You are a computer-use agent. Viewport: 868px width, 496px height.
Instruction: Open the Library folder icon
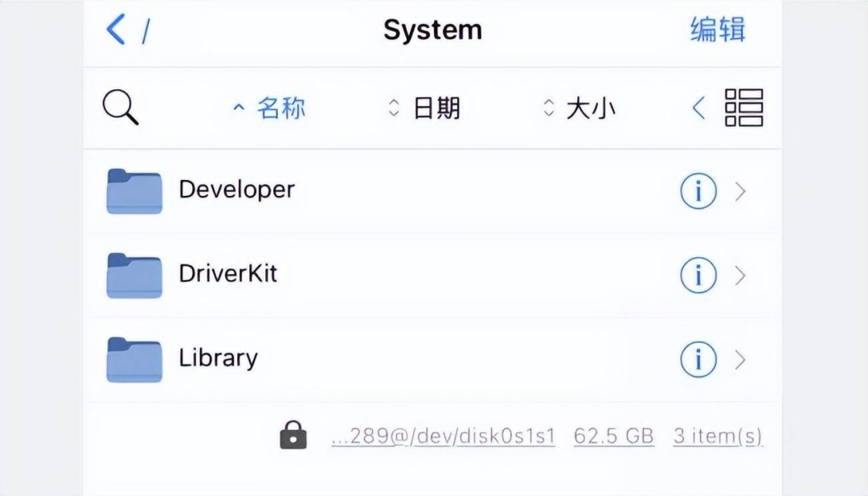pos(134,360)
